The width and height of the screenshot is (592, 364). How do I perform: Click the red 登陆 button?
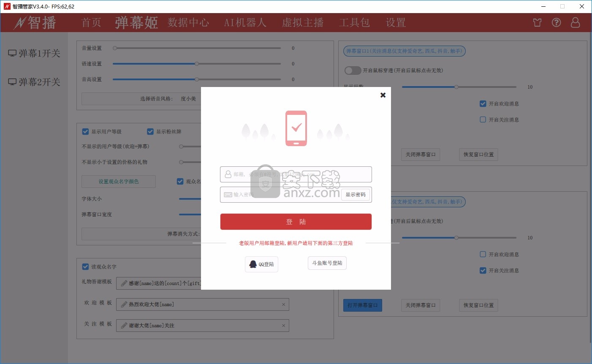[x=296, y=222]
